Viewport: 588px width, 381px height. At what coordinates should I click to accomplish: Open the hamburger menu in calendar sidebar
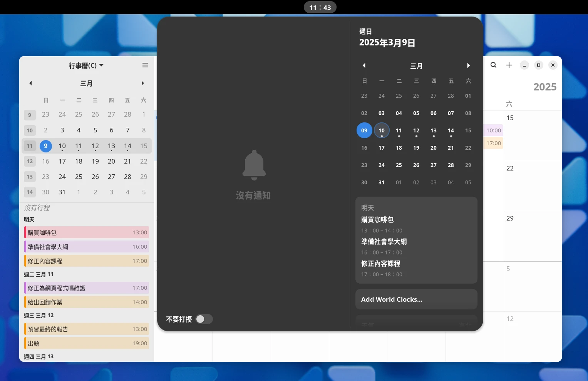tap(145, 65)
